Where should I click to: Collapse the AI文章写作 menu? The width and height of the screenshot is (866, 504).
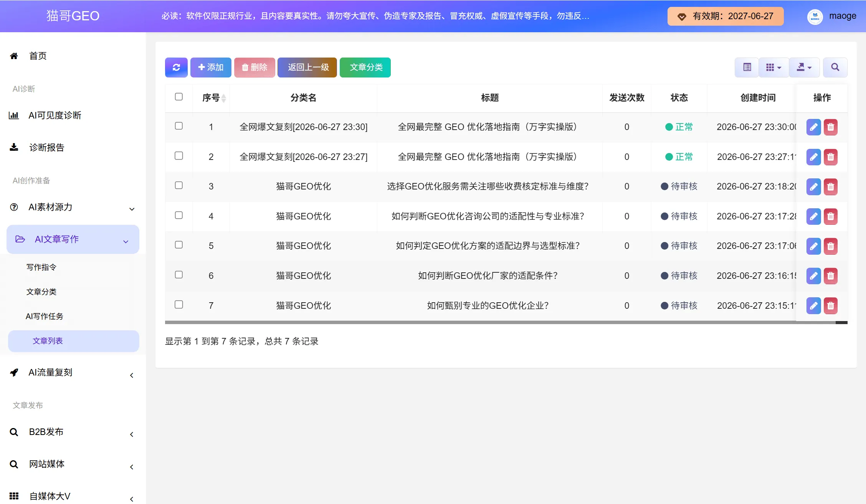point(73,239)
